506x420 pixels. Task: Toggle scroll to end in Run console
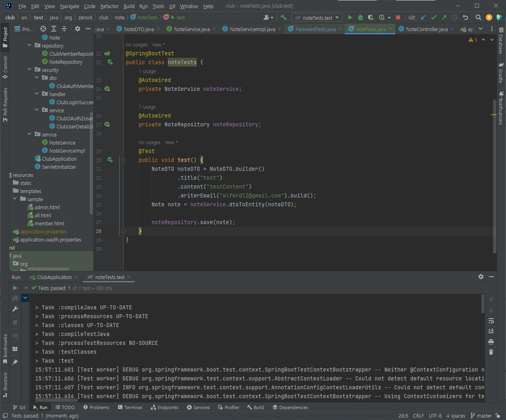pyautogui.click(x=491, y=331)
